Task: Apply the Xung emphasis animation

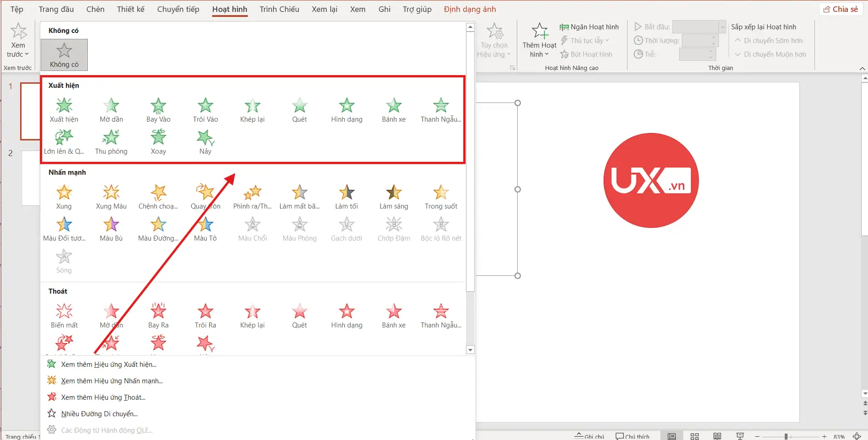Action: pos(64,197)
